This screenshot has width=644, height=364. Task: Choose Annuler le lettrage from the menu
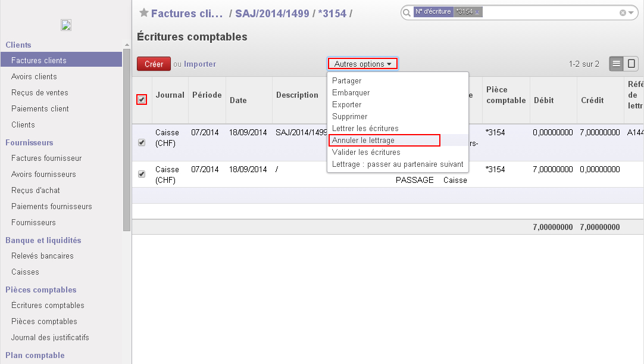[x=384, y=141]
